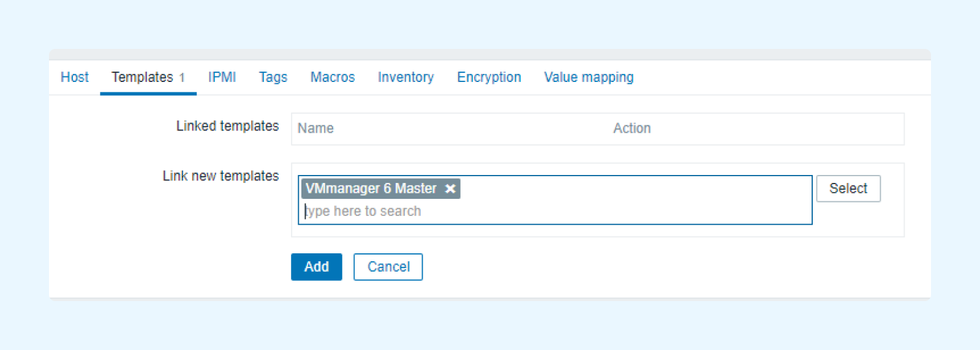Screen dimensions: 980x350
Task: Open the Templates tab
Action: pyautogui.click(x=148, y=77)
